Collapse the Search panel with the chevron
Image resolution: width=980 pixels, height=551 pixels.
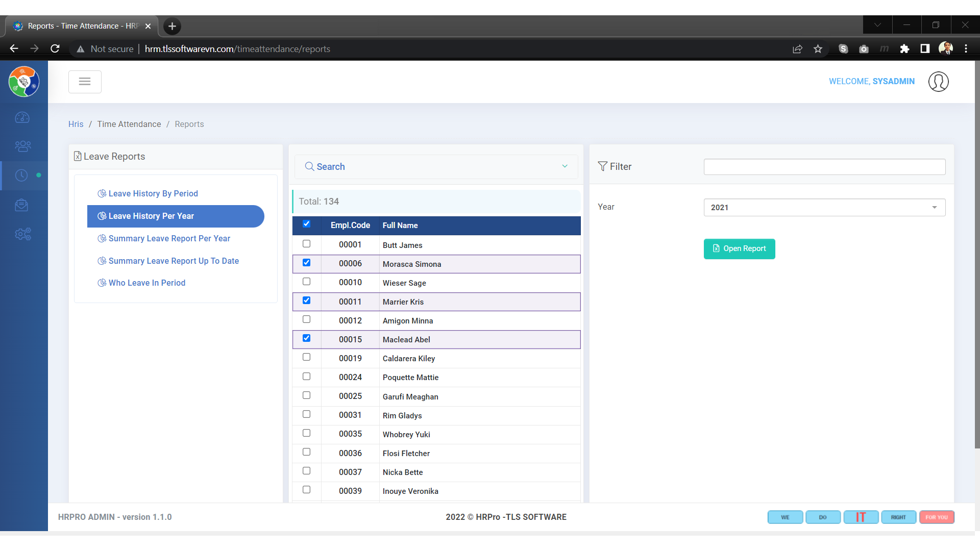(565, 166)
